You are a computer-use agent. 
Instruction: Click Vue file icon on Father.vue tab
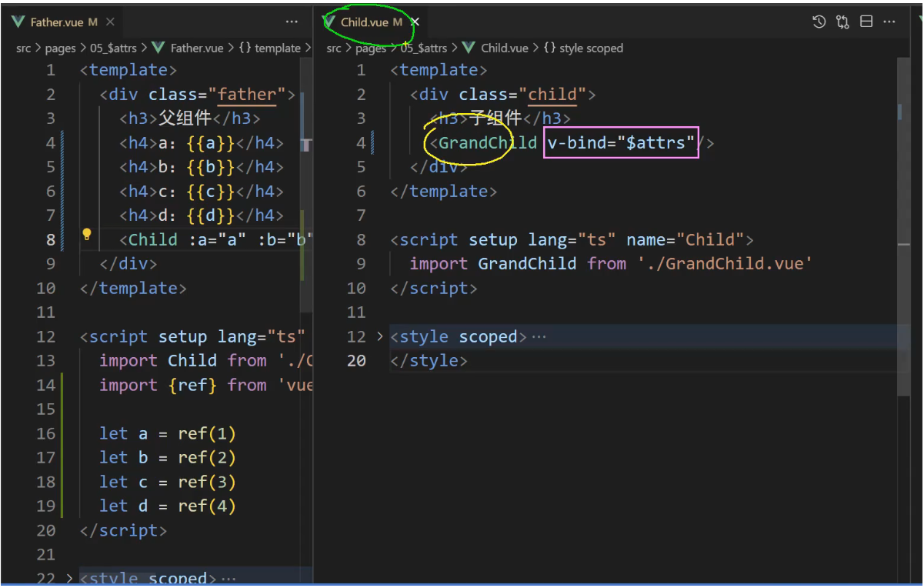click(x=18, y=22)
